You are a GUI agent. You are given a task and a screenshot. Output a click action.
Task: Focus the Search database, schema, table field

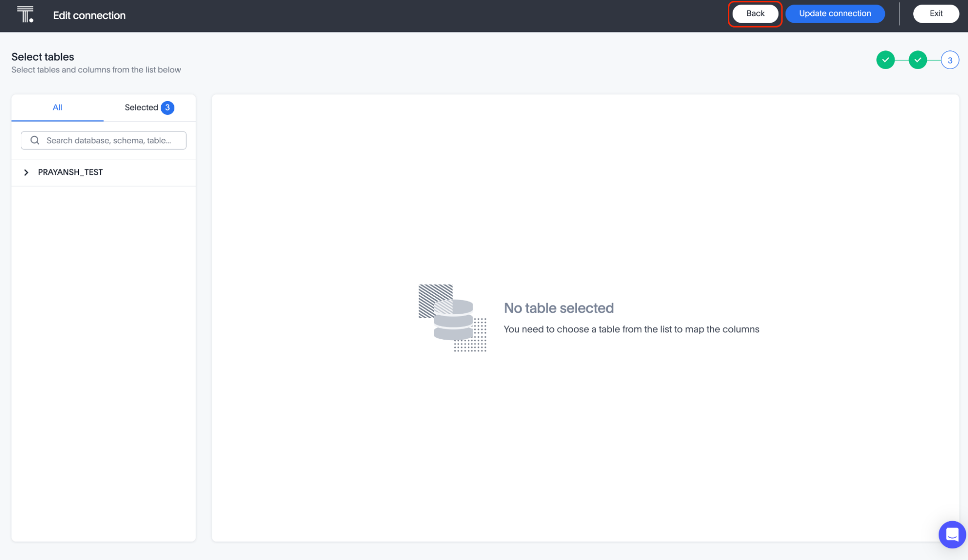[x=108, y=140]
